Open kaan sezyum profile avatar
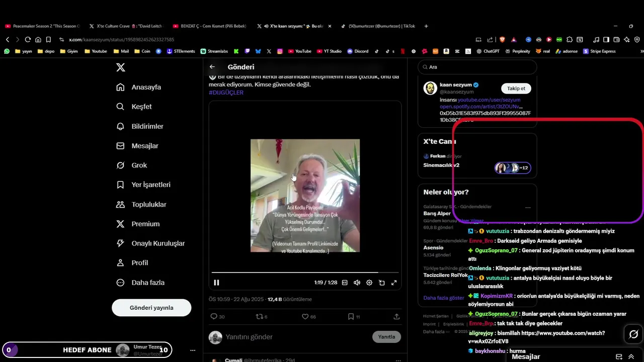This screenshot has height=362, width=644. coord(430,88)
